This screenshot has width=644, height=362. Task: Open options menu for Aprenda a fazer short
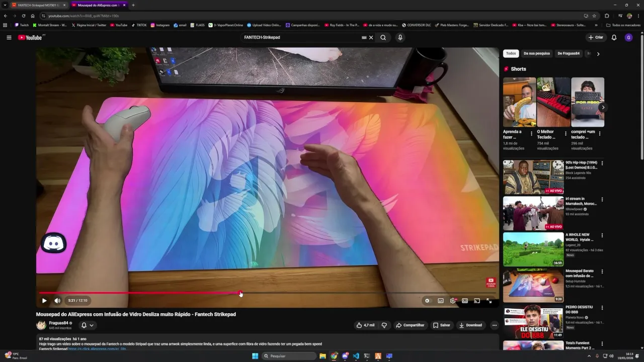(x=531, y=134)
